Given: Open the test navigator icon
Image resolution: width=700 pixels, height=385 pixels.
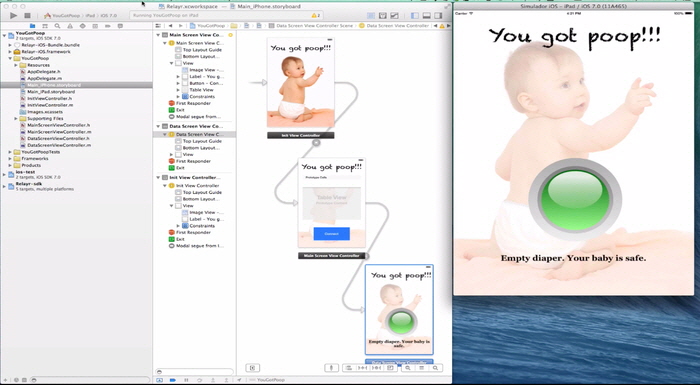Looking at the screenshot, I should pyautogui.click(x=83, y=26).
